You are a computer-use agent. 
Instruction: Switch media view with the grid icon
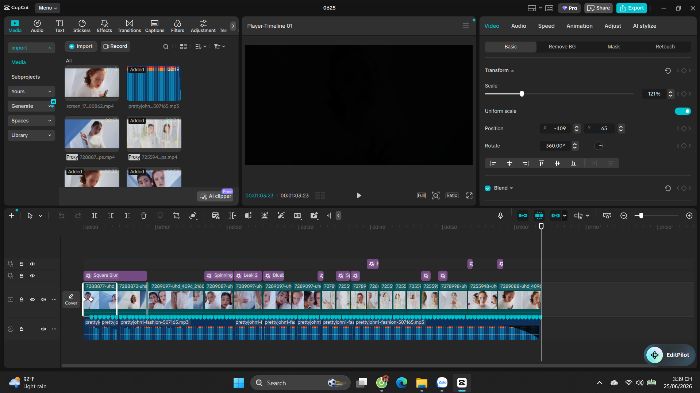point(183,46)
